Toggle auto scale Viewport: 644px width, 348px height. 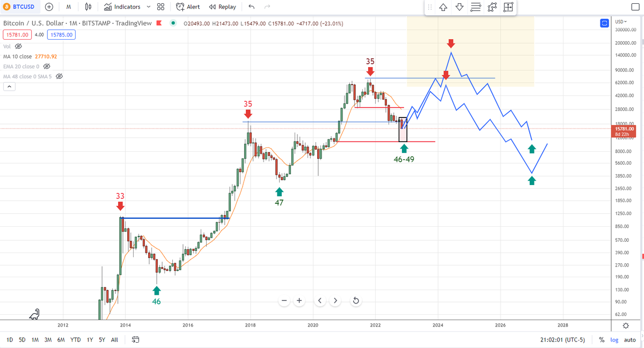pos(630,339)
